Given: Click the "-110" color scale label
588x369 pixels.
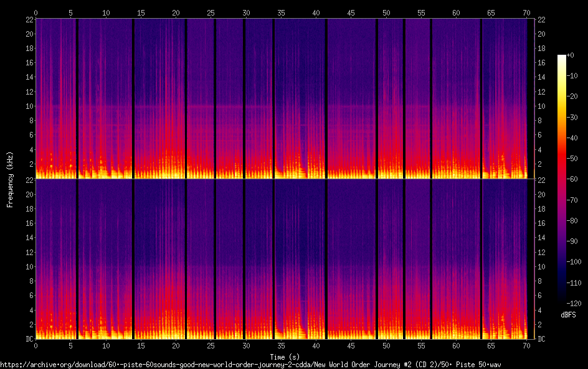Looking at the screenshot, I should [574, 283].
